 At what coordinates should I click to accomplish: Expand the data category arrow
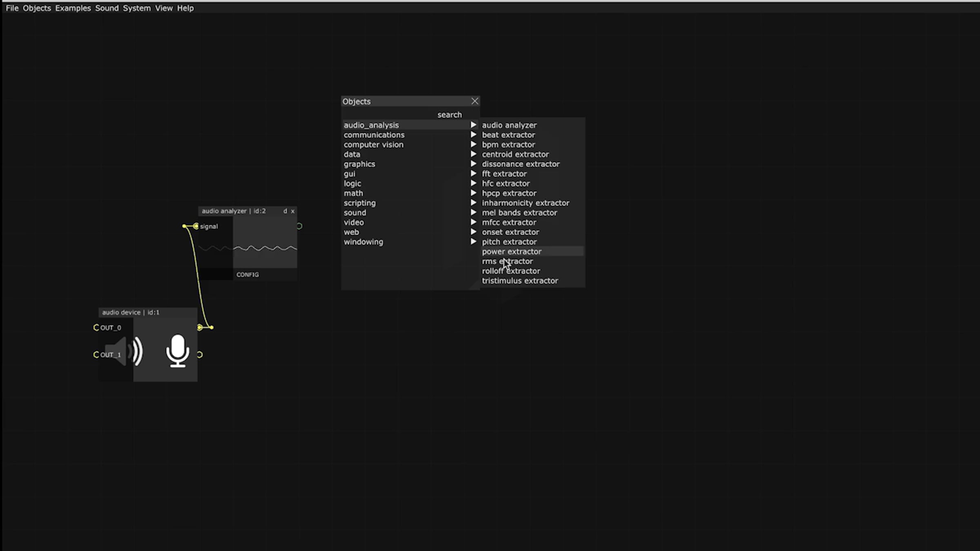click(x=473, y=154)
